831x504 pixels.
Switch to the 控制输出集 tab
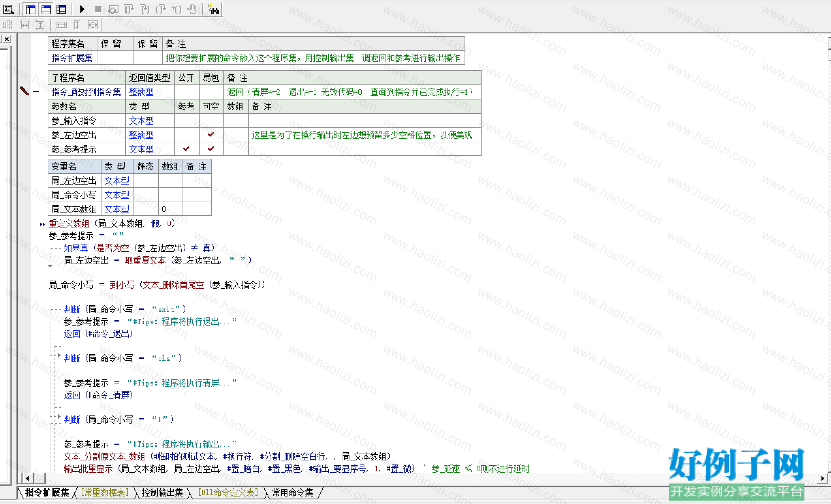coord(162,492)
